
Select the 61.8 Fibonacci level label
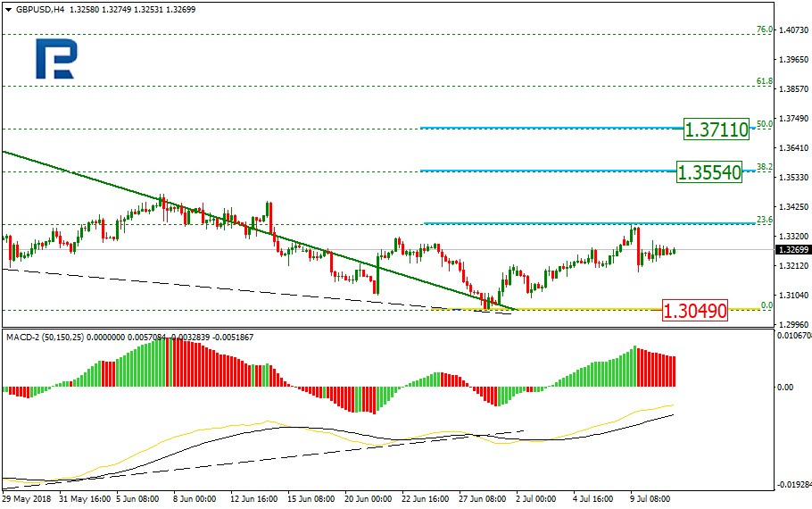764,81
